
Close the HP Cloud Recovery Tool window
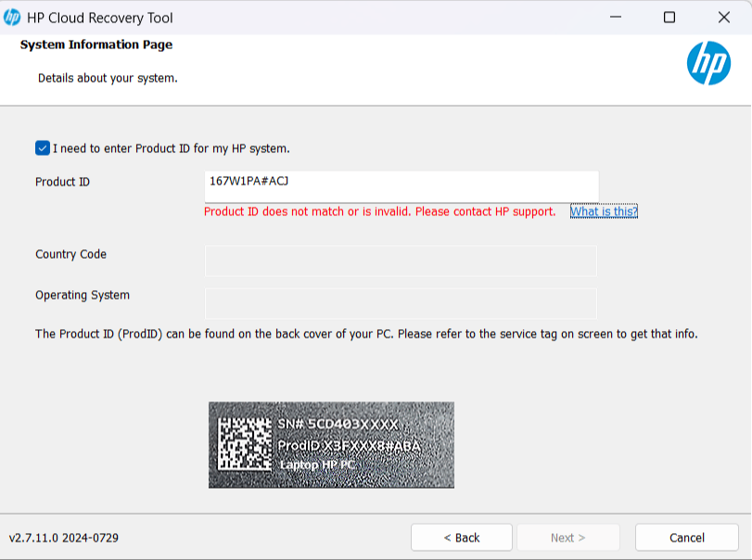pyautogui.click(x=723, y=18)
